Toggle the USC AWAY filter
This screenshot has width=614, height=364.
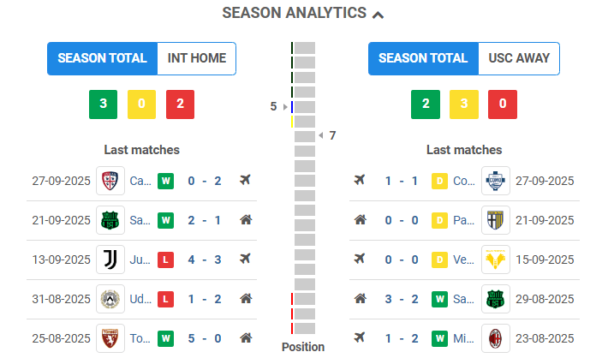point(519,58)
